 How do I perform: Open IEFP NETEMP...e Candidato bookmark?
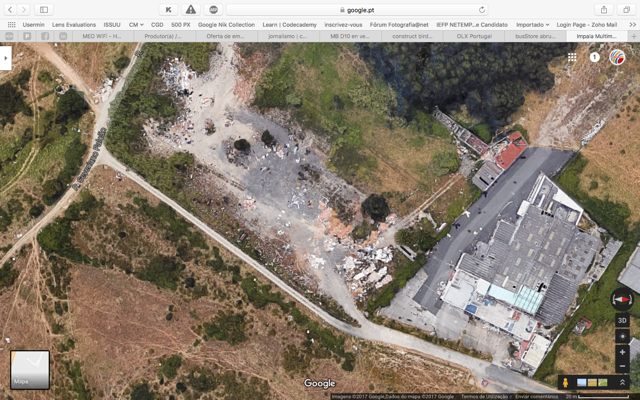[472, 24]
